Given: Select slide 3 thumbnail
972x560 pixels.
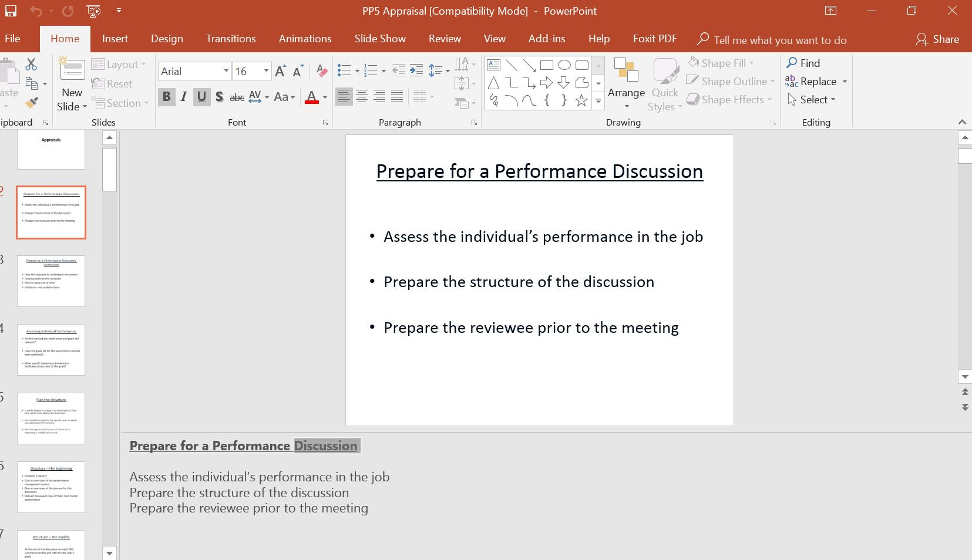Looking at the screenshot, I should click(x=51, y=281).
